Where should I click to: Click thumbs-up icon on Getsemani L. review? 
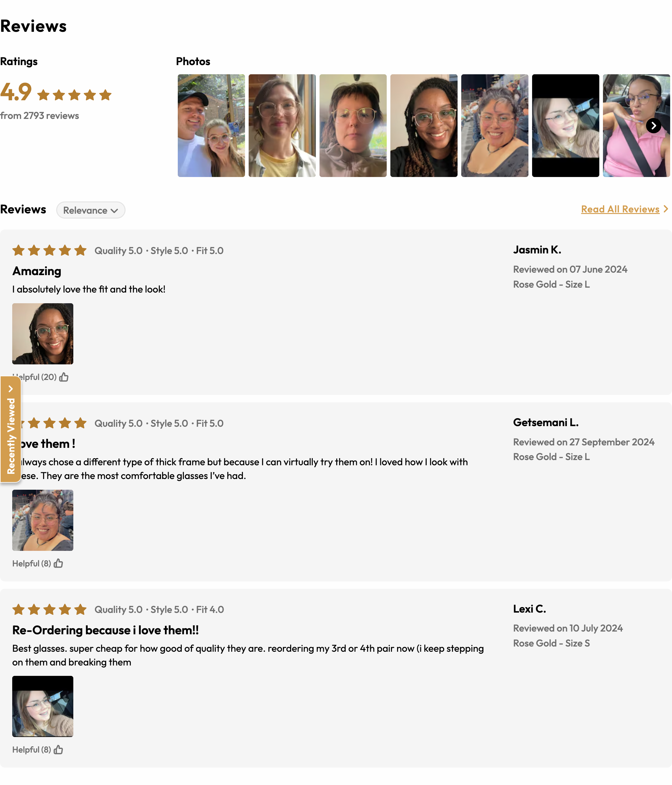(58, 563)
